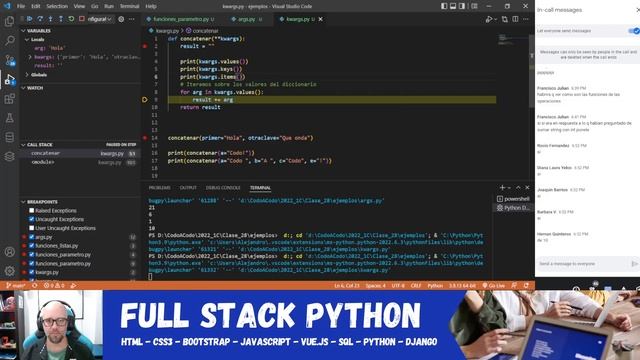Switch to the DEBUG CONSOLE panel tab
Viewport: 640px width, 360px height.
(223, 188)
